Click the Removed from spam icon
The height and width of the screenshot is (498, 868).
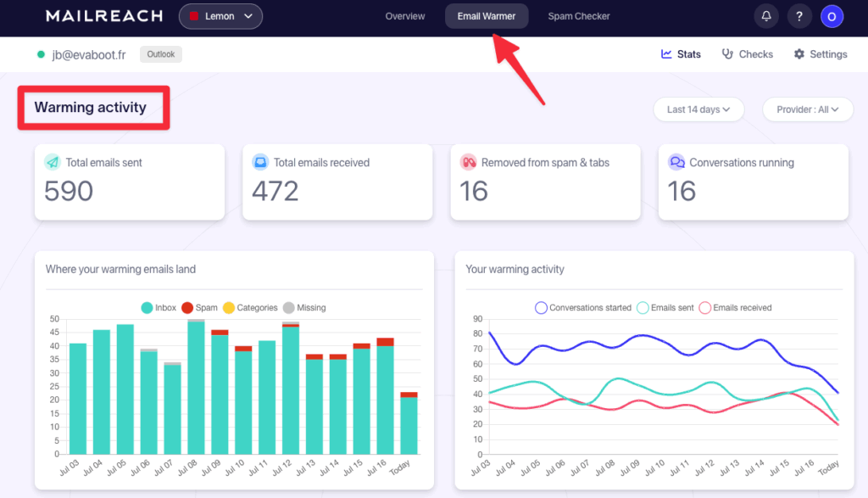(x=469, y=162)
